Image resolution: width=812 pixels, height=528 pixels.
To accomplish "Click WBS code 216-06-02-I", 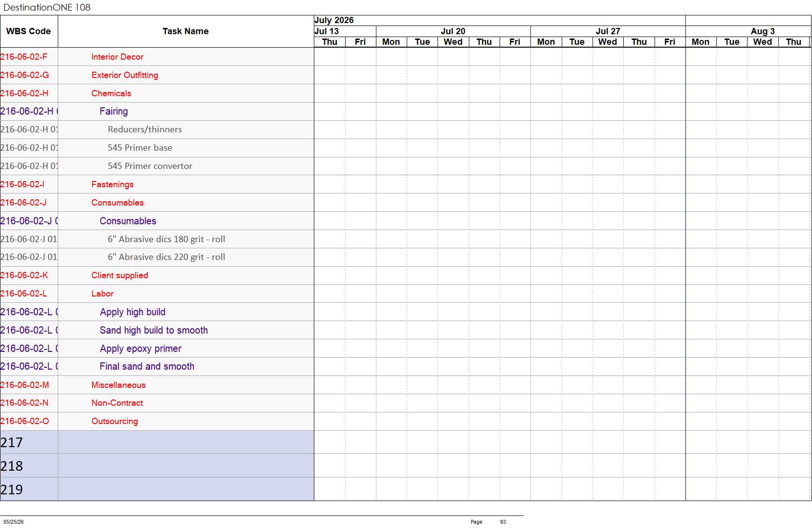I will tap(23, 184).
